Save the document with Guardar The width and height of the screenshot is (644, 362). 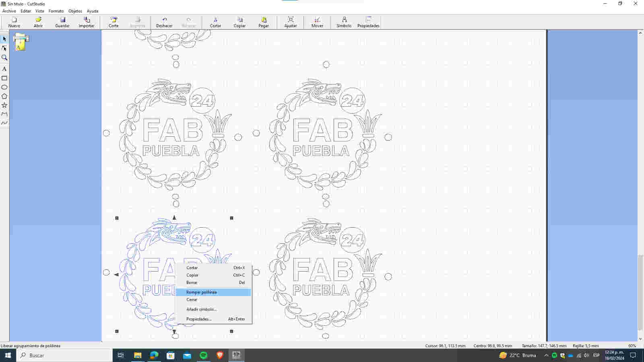click(x=62, y=22)
